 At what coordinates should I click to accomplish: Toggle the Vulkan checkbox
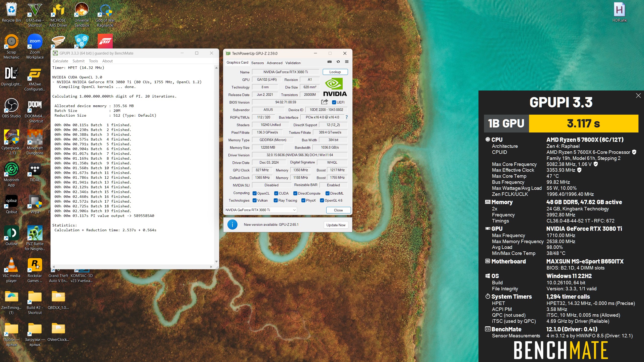point(255,200)
